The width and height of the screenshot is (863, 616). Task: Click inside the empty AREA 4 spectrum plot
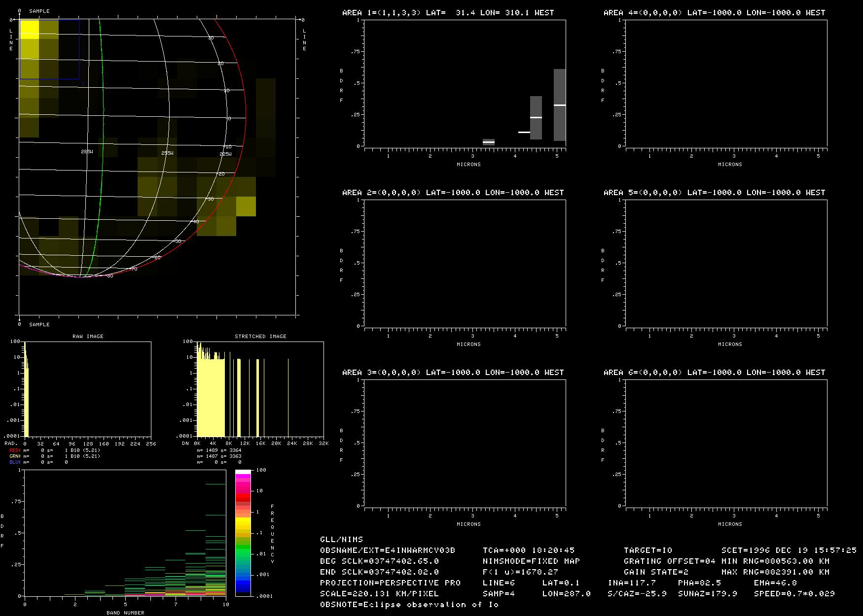tap(726, 83)
